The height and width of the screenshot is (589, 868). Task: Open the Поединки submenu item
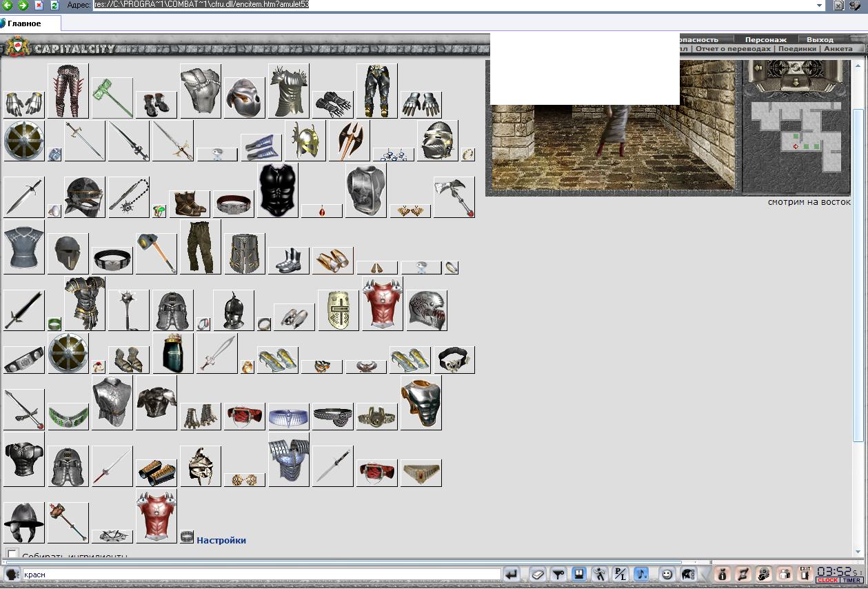point(797,49)
